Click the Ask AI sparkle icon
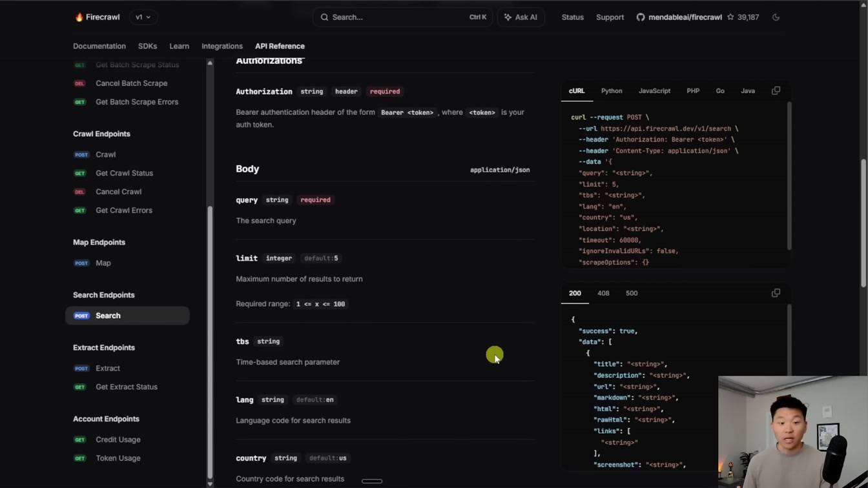The image size is (868, 488). coord(508,17)
